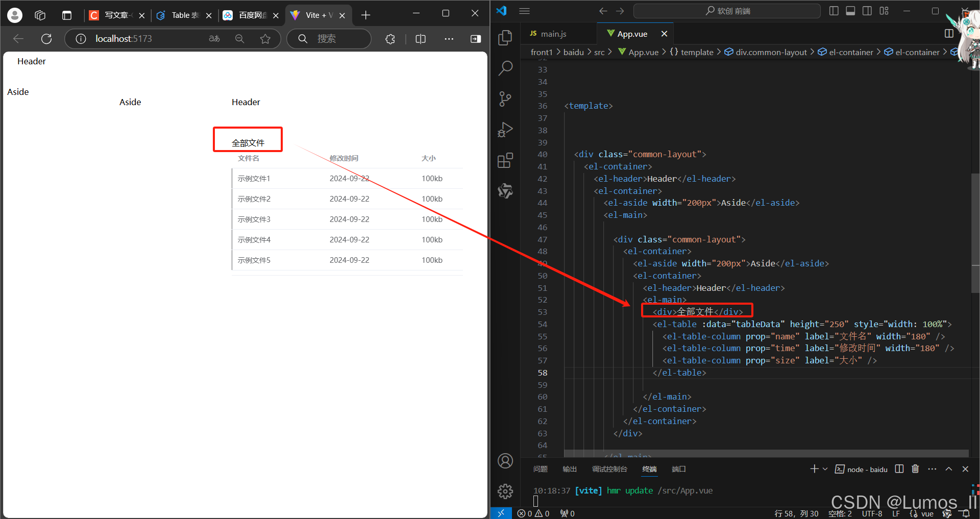Image resolution: width=980 pixels, height=519 pixels.
Task: Click the errors and warnings status indicator
Action: (x=533, y=513)
